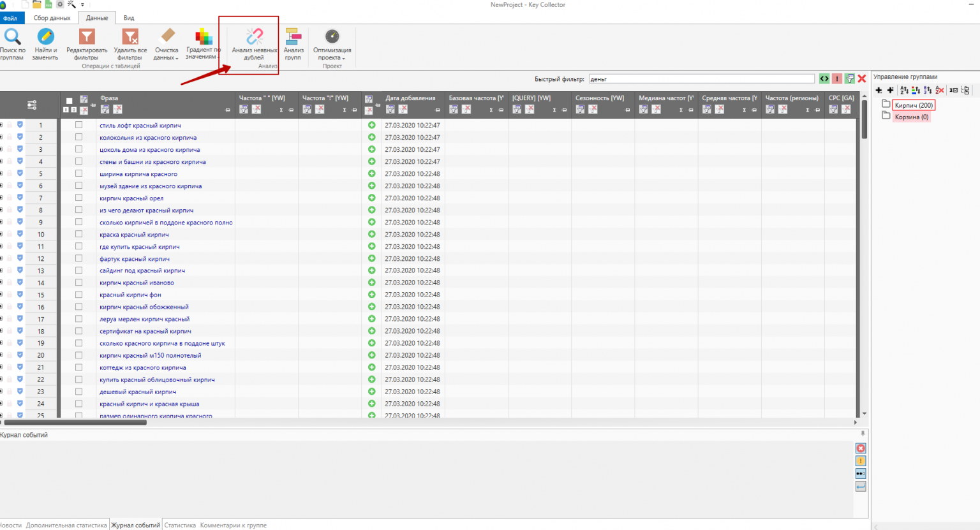Clear quick filter with red X
The width and height of the screenshot is (980, 530).
coord(862,78)
